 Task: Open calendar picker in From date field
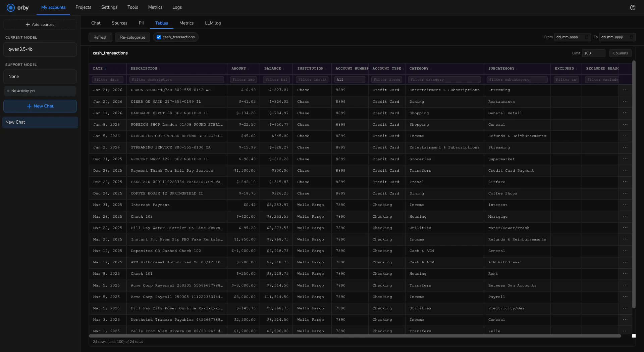(586, 37)
